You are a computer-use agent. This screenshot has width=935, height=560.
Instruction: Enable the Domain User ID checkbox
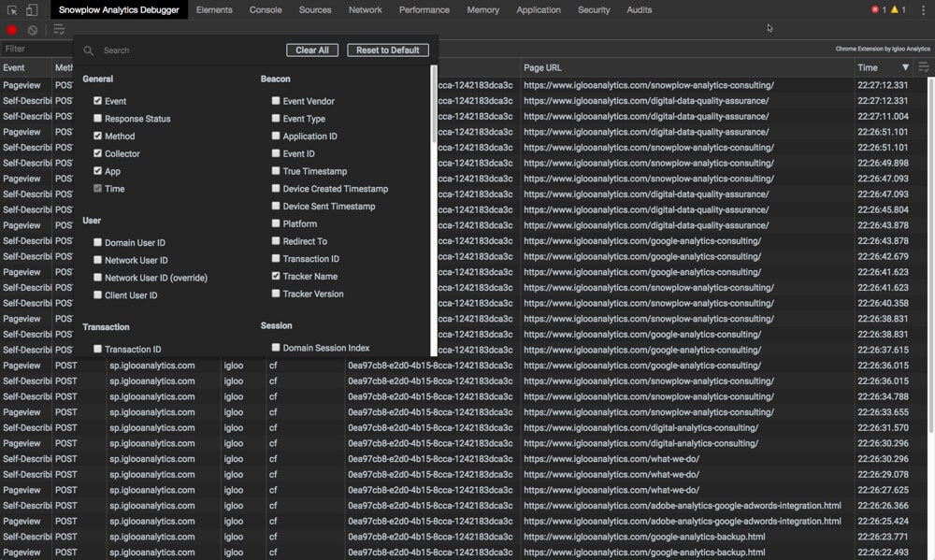pos(98,242)
